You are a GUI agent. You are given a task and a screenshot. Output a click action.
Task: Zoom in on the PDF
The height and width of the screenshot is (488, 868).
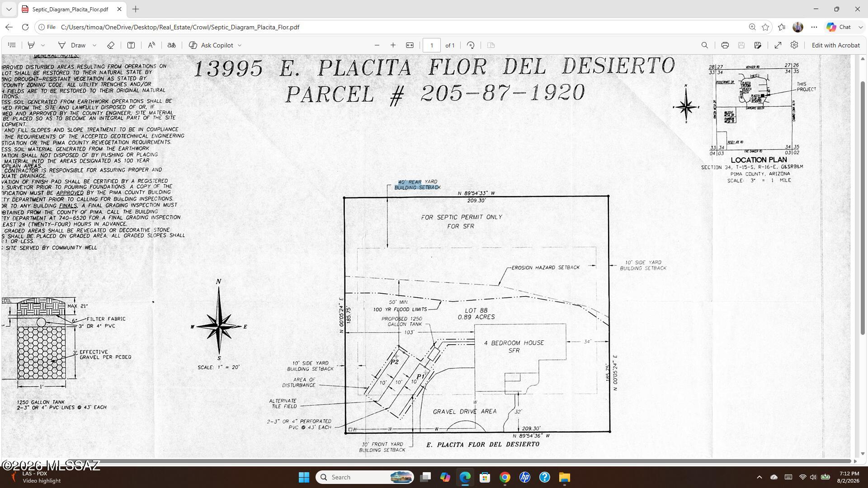393,45
